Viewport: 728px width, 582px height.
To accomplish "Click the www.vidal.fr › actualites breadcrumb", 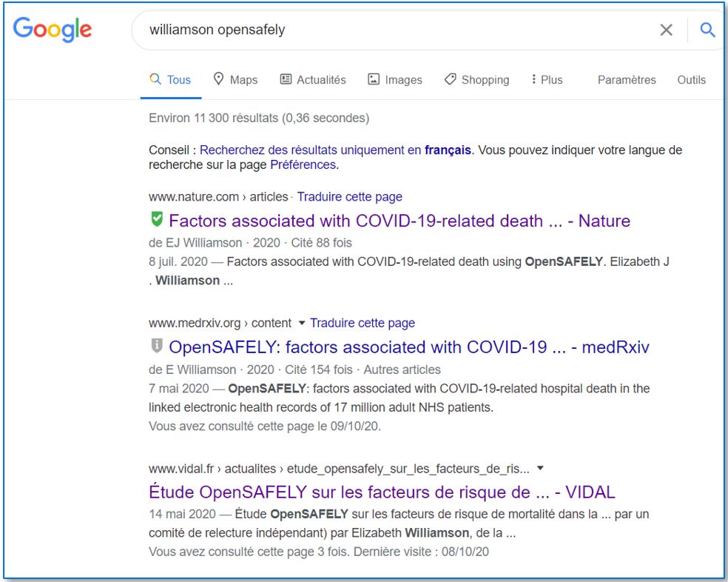I will [x=339, y=469].
